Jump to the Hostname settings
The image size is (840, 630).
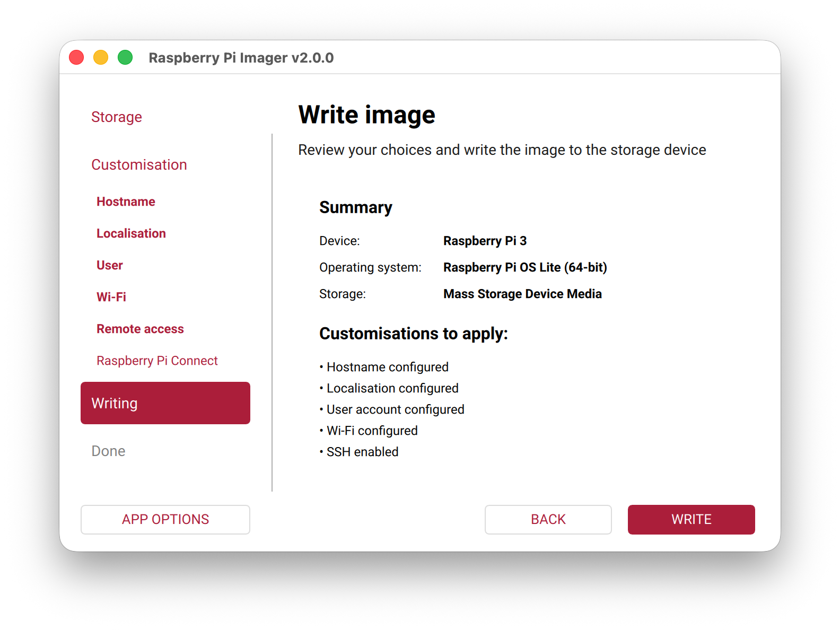pos(126,202)
